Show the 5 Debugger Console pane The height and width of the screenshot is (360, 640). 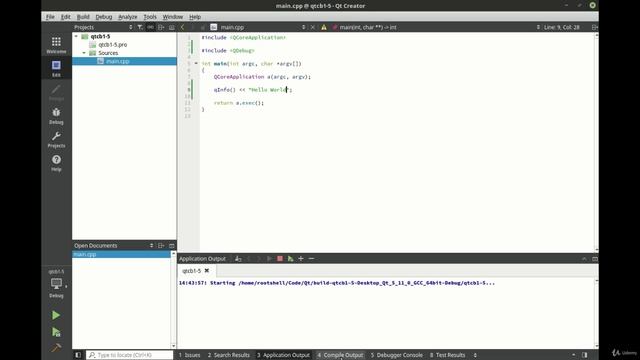397,355
